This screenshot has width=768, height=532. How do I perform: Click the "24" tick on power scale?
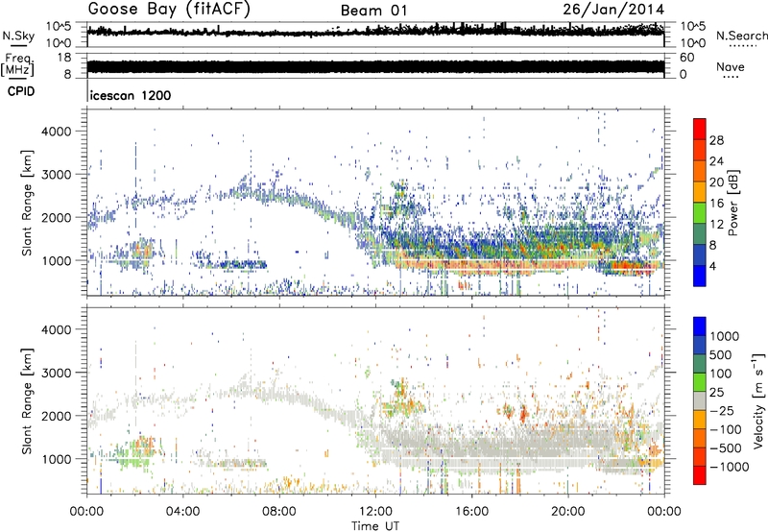[x=716, y=161]
